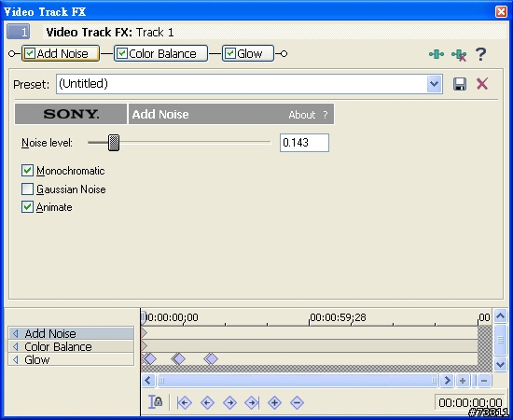Screen dimensions: 513x420
Task: Select the Color Balance plug-in chain button
Action: [x=160, y=53]
